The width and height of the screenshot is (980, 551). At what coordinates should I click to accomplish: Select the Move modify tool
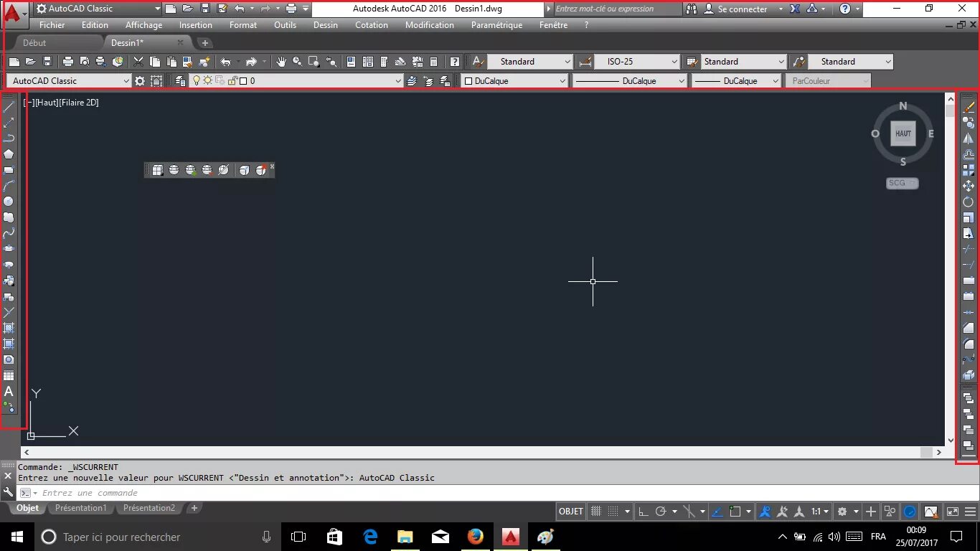coord(969,186)
